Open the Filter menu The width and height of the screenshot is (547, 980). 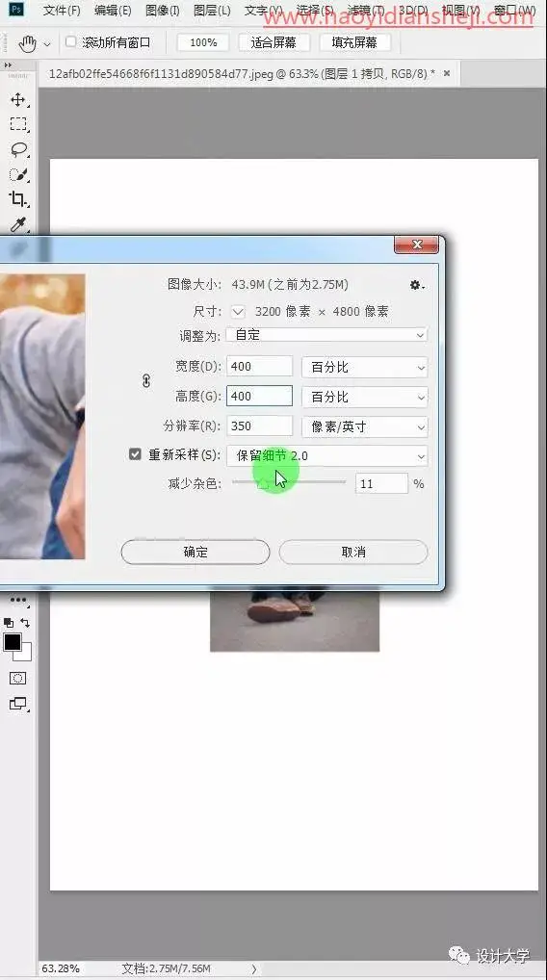[x=366, y=11]
